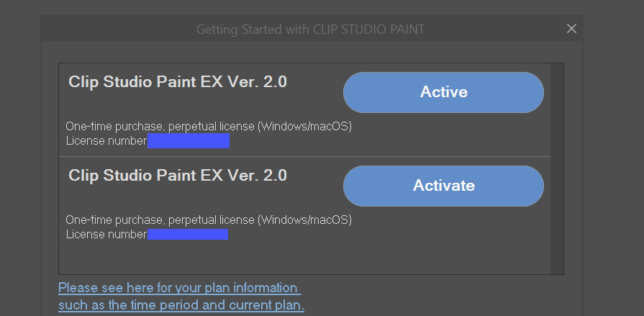The image size is (644, 316).
Task: Click the divider between the two licenses
Action: point(302,156)
